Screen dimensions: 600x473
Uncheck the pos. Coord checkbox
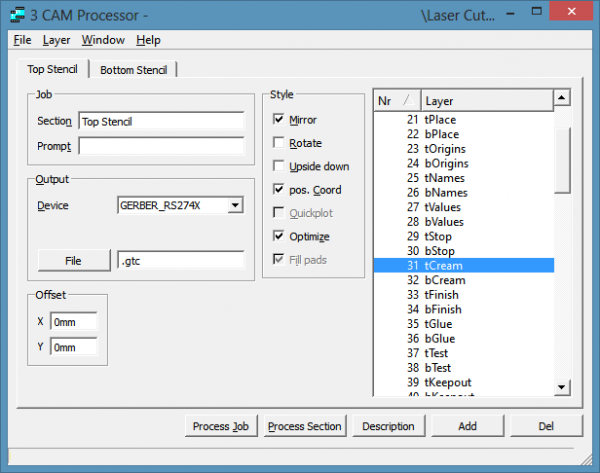[x=279, y=190]
